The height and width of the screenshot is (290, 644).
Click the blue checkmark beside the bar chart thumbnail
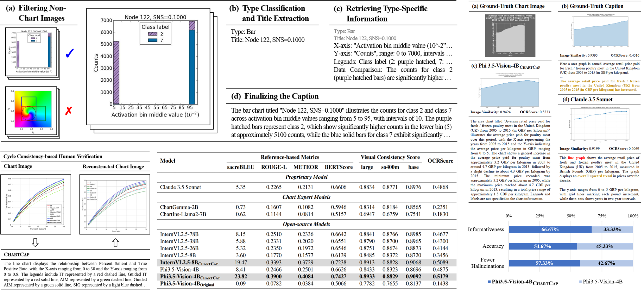click(x=70, y=53)
